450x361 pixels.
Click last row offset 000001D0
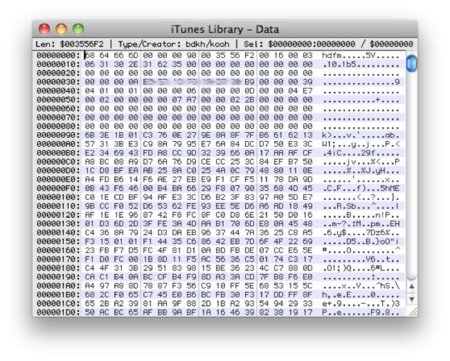tap(58, 312)
